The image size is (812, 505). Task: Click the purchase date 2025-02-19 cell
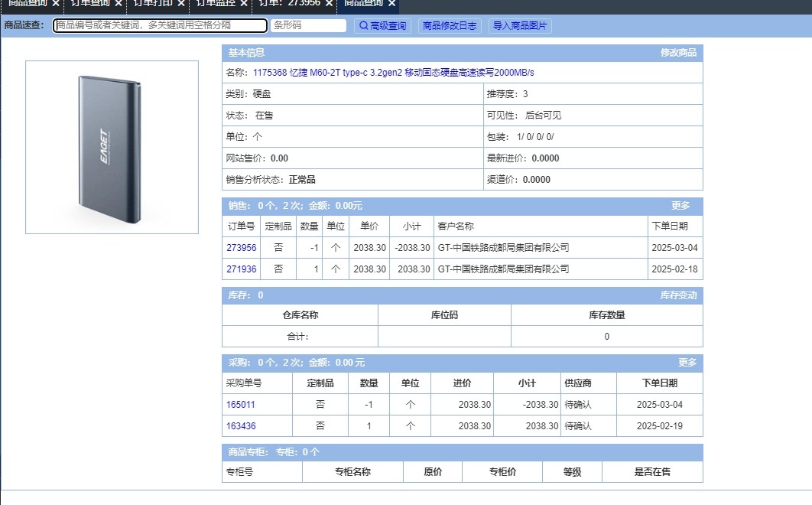660,425
